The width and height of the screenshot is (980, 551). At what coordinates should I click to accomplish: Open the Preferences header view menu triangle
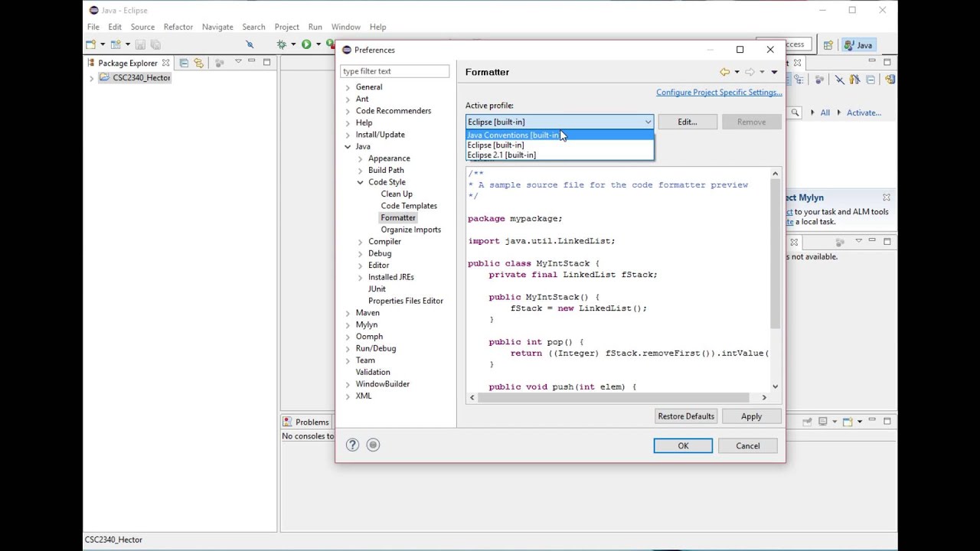click(x=774, y=72)
